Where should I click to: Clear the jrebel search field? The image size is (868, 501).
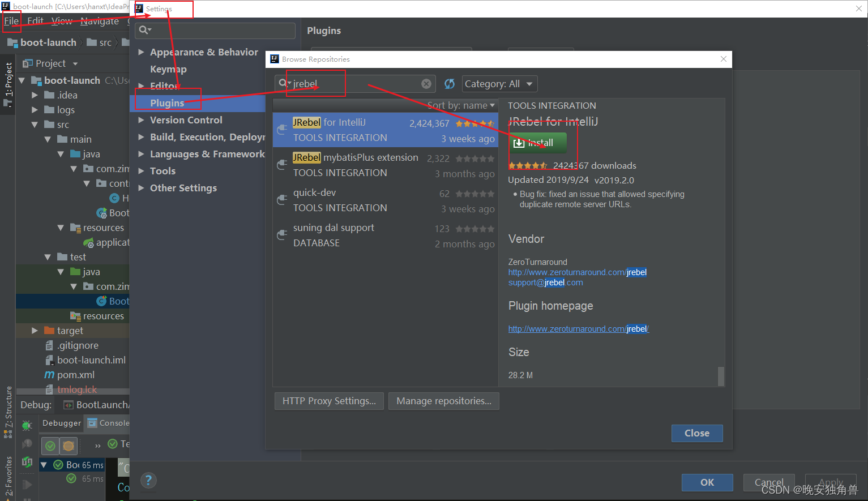point(426,84)
